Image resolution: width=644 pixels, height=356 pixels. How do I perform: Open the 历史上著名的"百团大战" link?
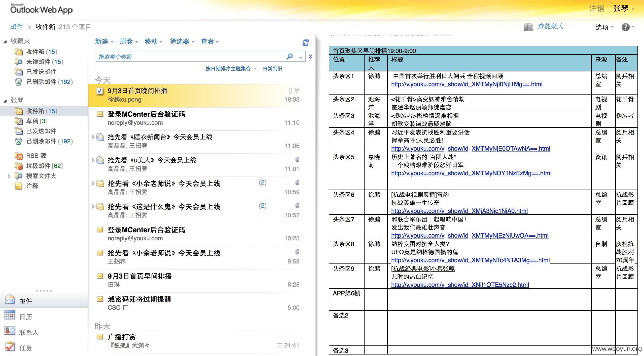[x=423, y=157]
